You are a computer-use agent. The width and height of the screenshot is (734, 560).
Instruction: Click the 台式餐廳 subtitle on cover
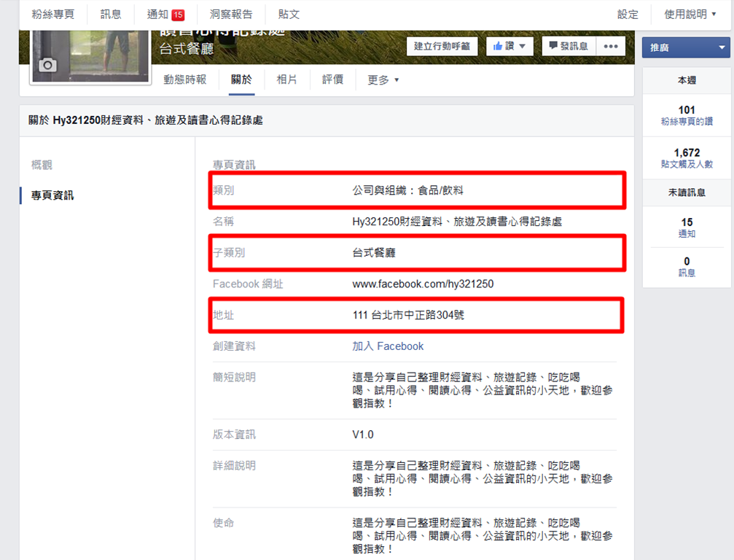(x=187, y=48)
